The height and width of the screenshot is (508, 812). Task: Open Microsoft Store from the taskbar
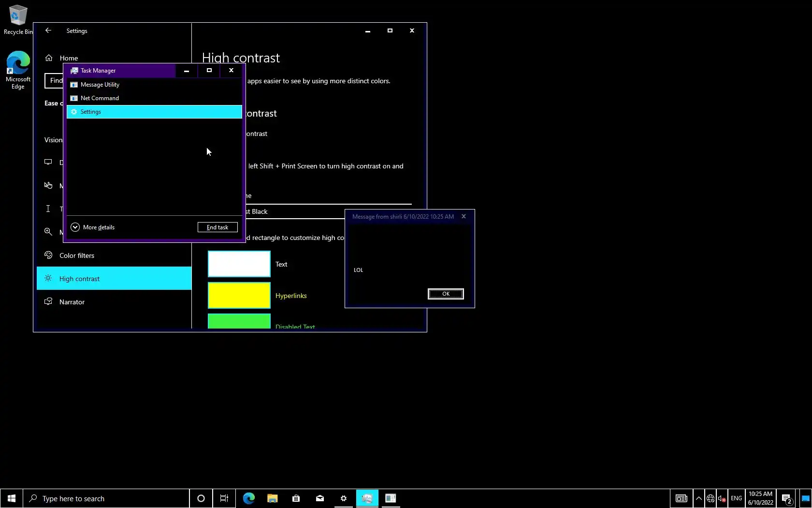tap(296, 498)
